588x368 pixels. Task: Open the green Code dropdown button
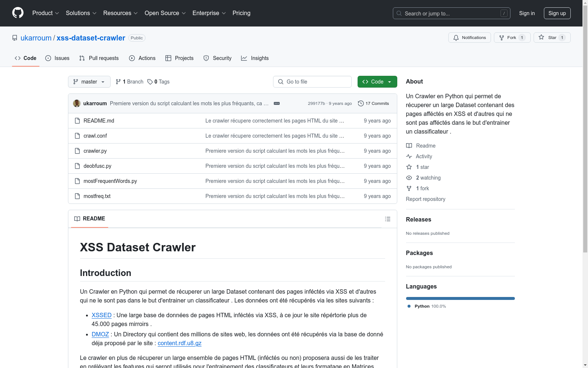click(x=377, y=82)
